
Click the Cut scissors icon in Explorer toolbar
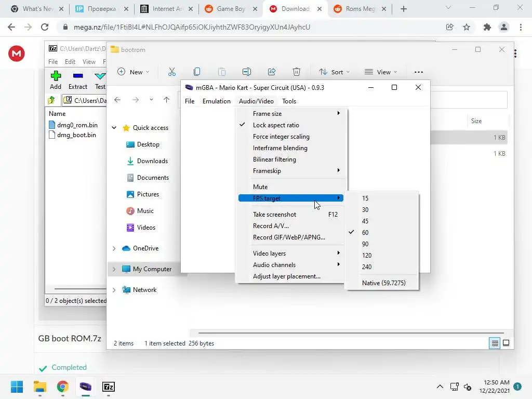(172, 72)
